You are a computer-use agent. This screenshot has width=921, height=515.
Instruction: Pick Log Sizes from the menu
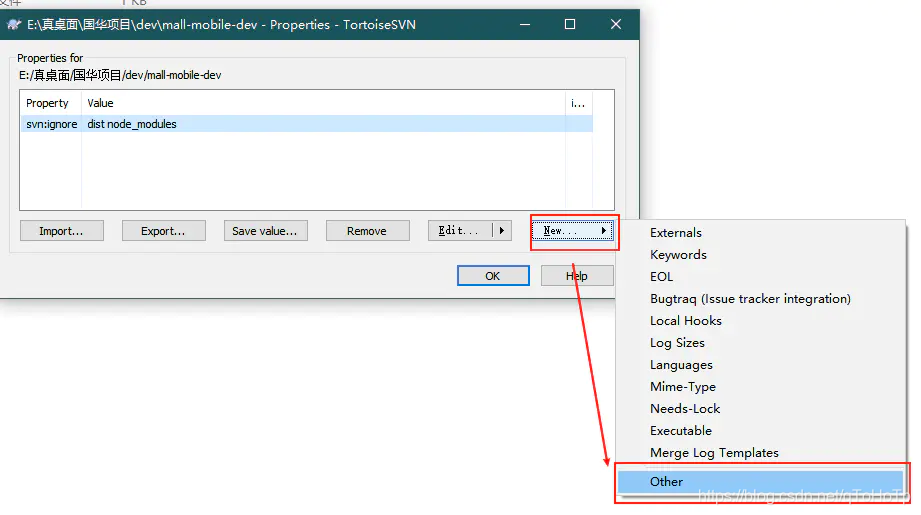pyautogui.click(x=761, y=343)
